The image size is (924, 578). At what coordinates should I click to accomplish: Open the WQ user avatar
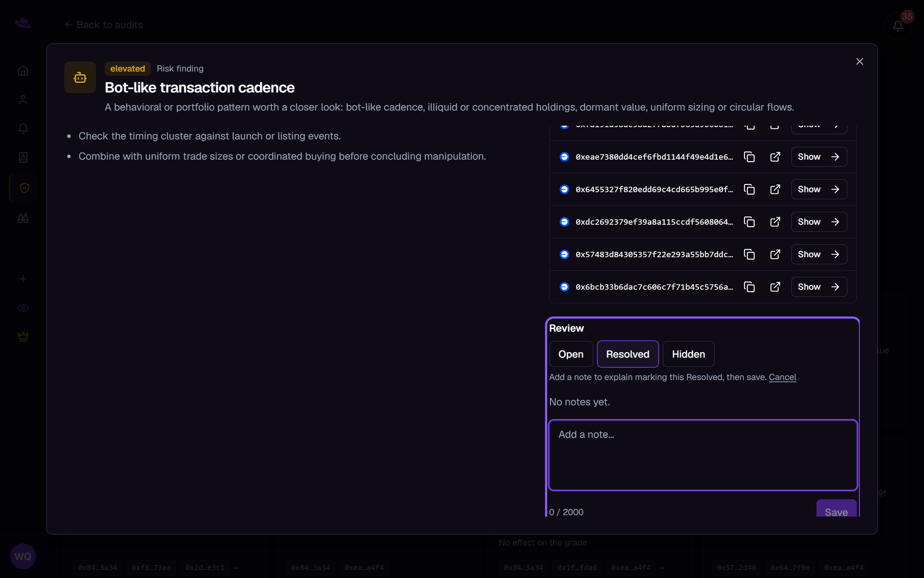point(23,556)
